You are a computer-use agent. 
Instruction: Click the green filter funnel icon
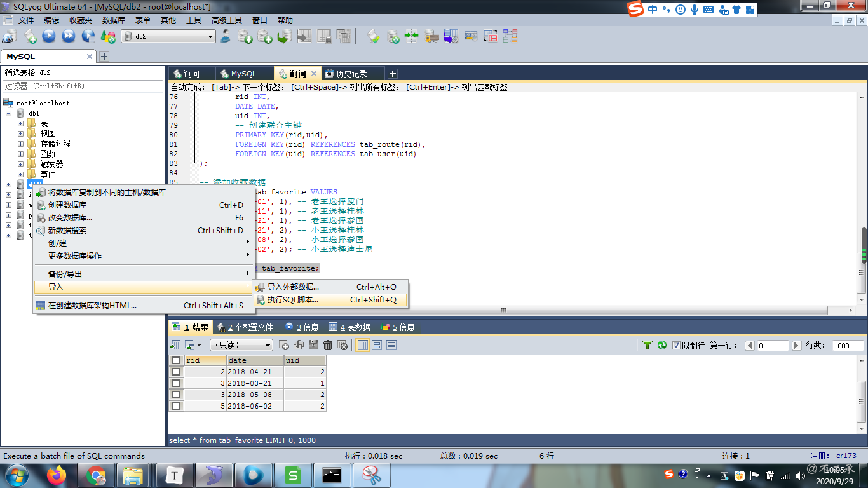pyautogui.click(x=648, y=345)
